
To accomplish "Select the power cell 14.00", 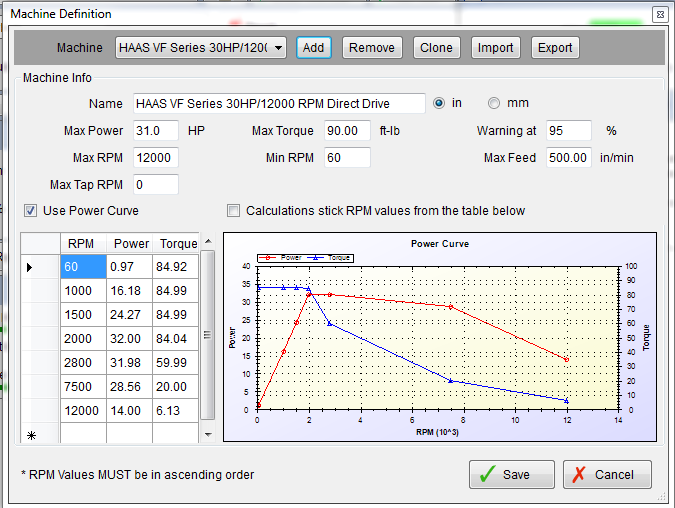I will click(x=129, y=411).
